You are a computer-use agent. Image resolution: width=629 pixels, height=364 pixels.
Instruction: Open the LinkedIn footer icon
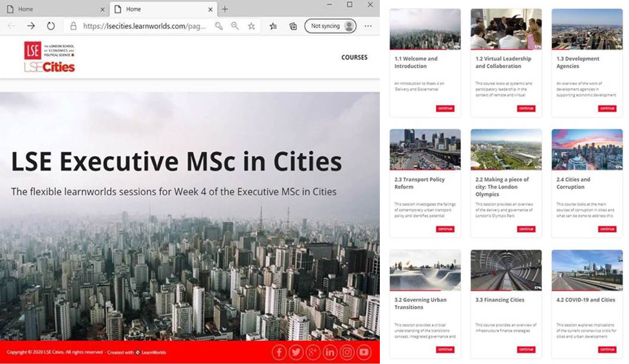(330, 352)
